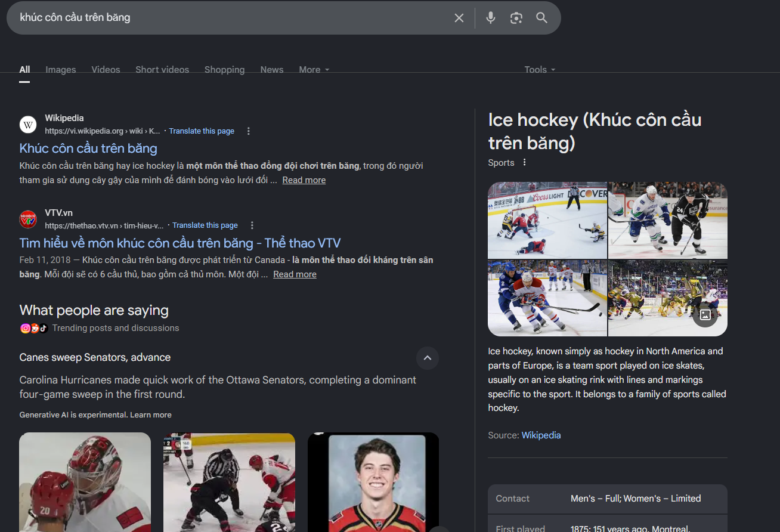Open the Canucks versus Kings photo
The height and width of the screenshot is (532, 780).
668,220
